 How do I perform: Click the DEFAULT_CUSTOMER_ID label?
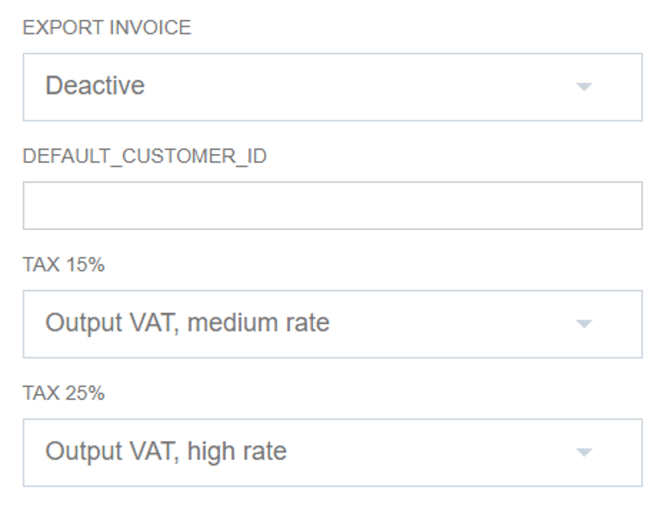pyautogui.click(x=145, y=157)
